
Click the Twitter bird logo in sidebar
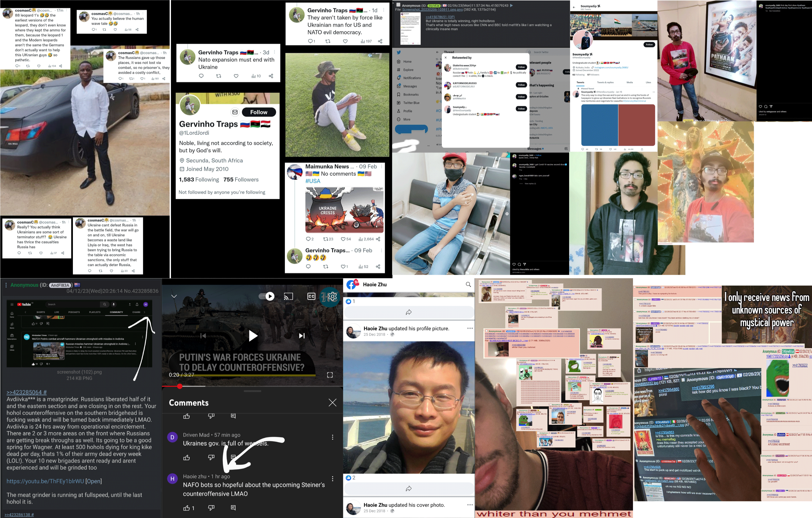click(x=399, y=53)
